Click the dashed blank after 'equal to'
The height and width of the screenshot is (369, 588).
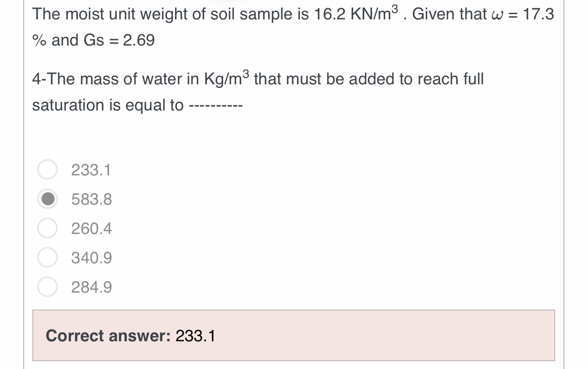[216, 105]
